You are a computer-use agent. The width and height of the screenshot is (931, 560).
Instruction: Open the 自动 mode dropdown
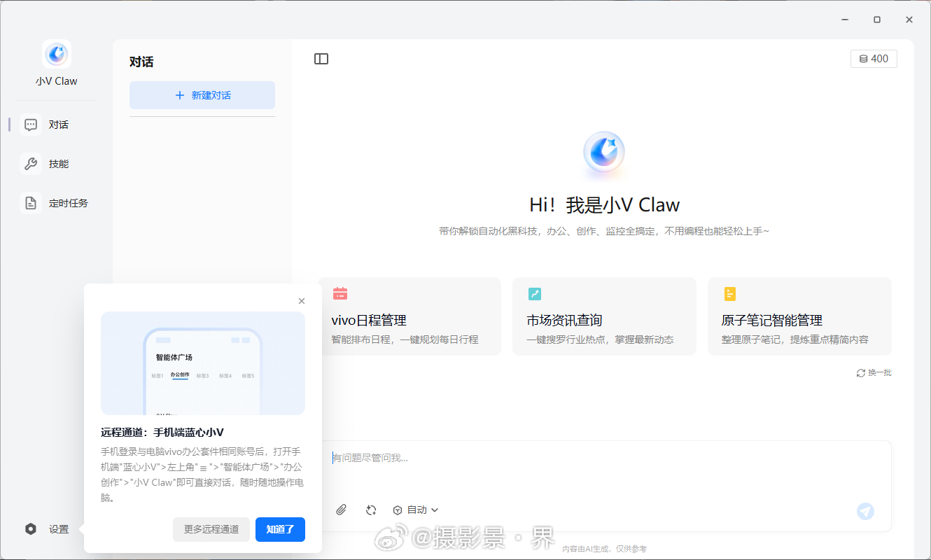pyautogui.click(x=416, y=510)
